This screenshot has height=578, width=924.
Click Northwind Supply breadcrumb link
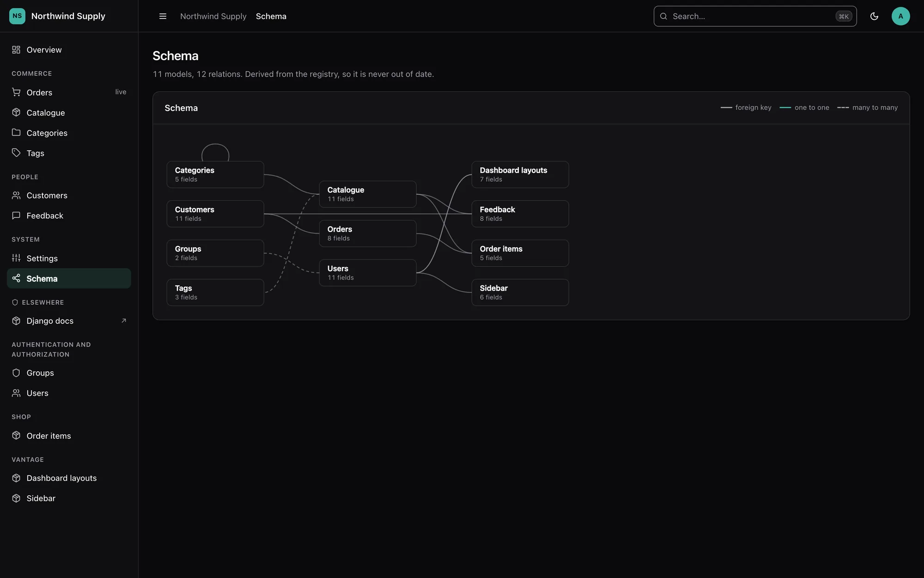pyautogui.click(x=213, y=16)
